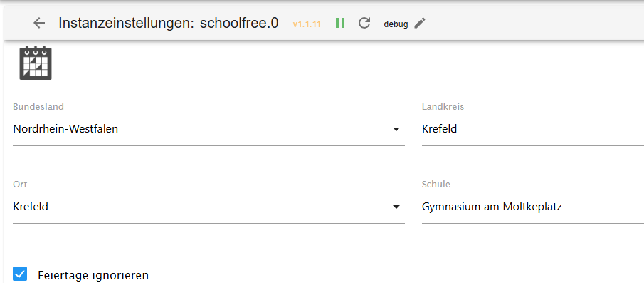Click the schoolfree calendar adapter logo
Image resolution: width=644 pixels, height=283 pixels.
(x=36, y=63)
